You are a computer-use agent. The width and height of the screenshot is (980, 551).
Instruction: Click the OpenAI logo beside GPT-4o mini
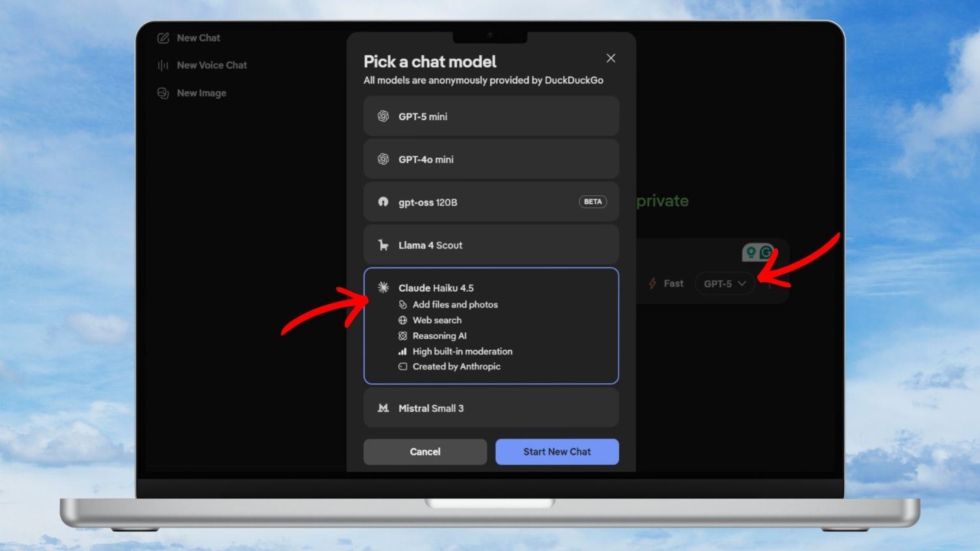[384, 159]
